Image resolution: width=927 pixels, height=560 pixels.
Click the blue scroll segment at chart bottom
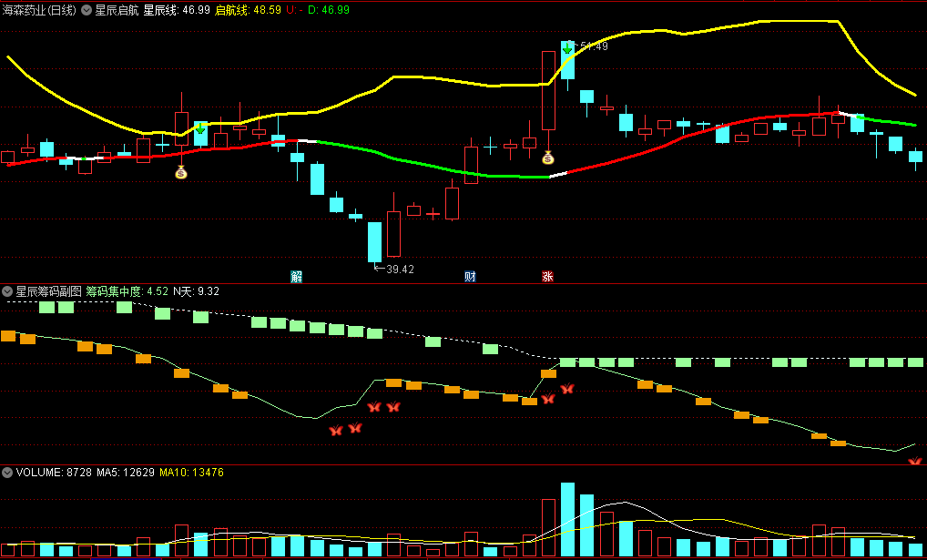[x=126, y=558]
